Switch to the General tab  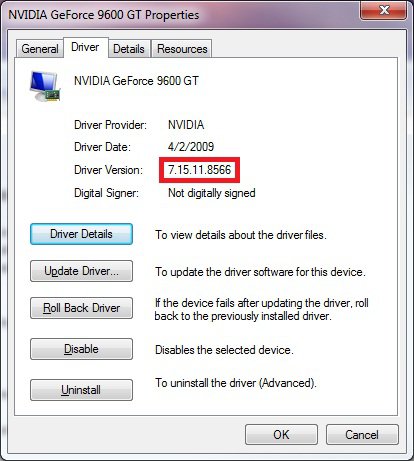[x=40, y=49]
